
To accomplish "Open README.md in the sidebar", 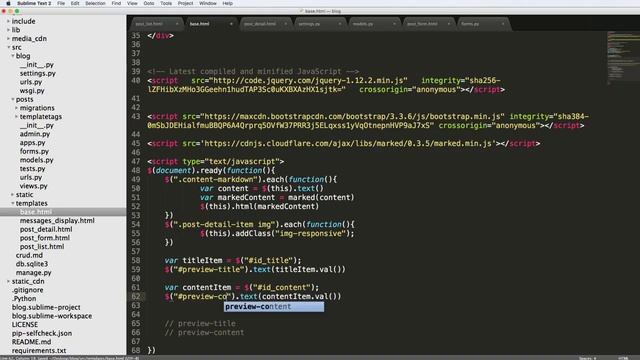I will point(31,342).
